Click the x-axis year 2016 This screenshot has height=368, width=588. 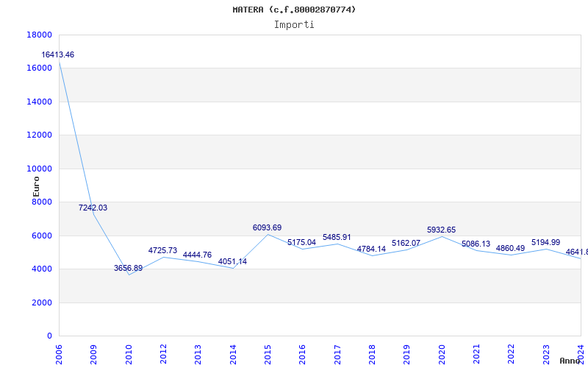point(303,355)
